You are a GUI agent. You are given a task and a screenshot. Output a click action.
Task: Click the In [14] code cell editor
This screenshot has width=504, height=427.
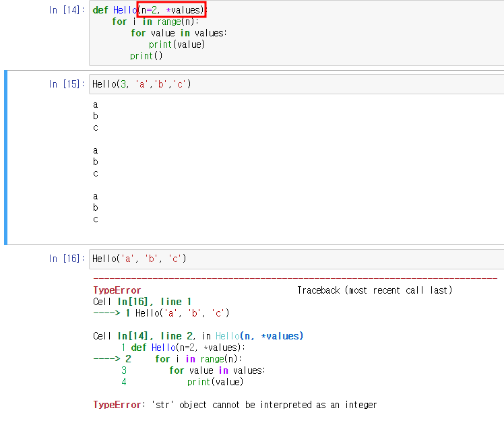pyautogui.click(x=296, y=33)
